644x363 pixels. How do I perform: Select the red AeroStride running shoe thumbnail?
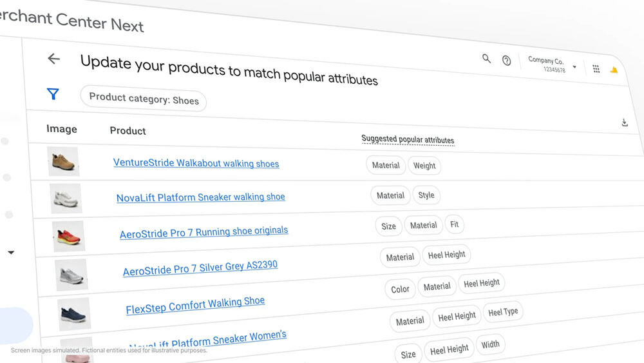[68, 237]
